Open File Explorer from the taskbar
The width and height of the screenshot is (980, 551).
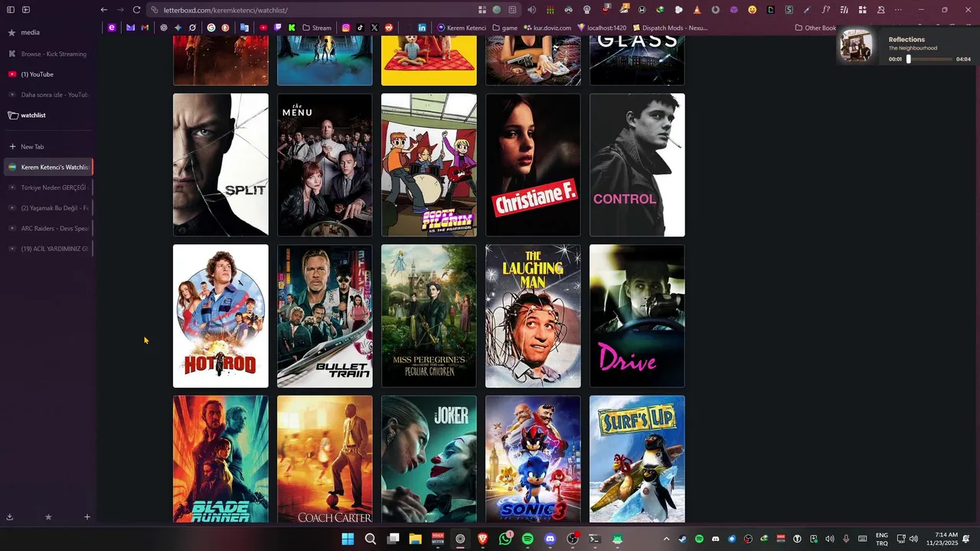(x=415, y=539)
